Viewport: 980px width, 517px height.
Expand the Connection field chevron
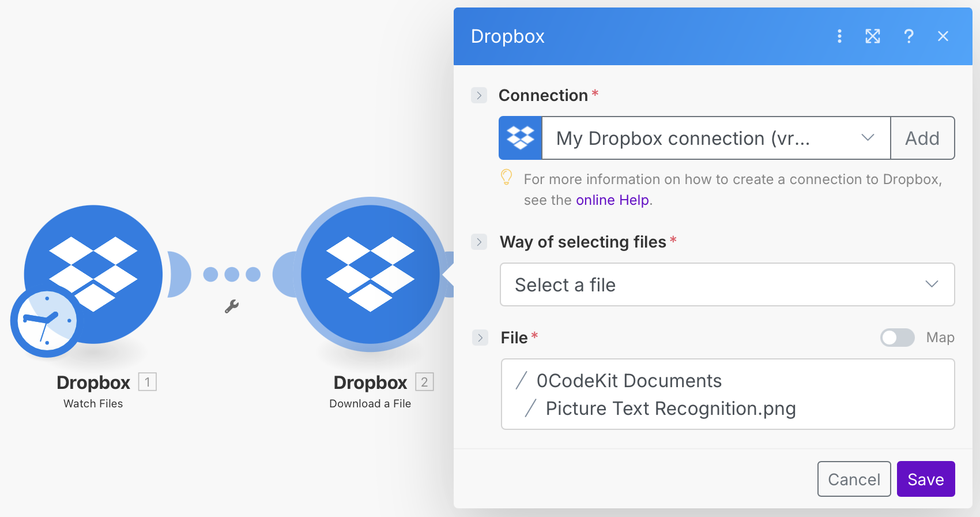[479, 95]
